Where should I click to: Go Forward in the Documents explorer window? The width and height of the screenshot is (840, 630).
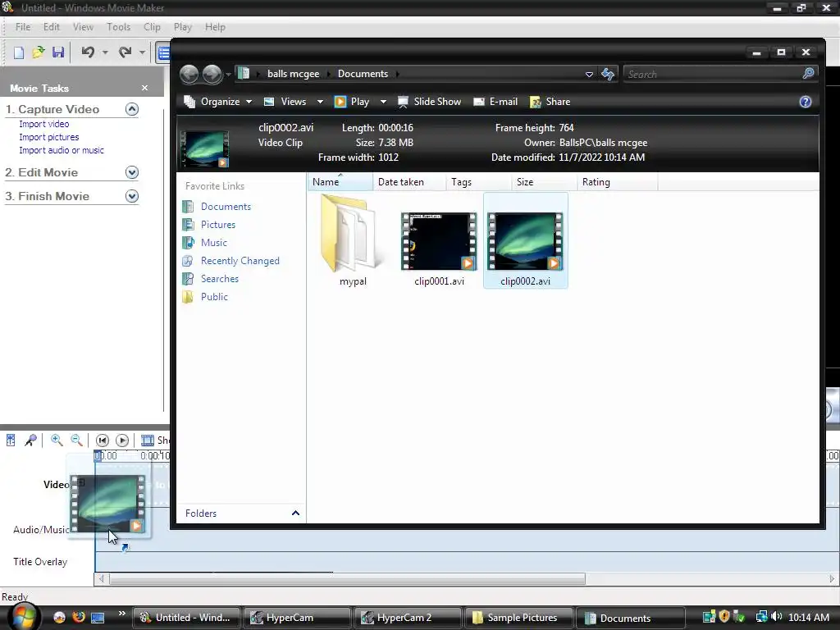click(x=212, y=74)
